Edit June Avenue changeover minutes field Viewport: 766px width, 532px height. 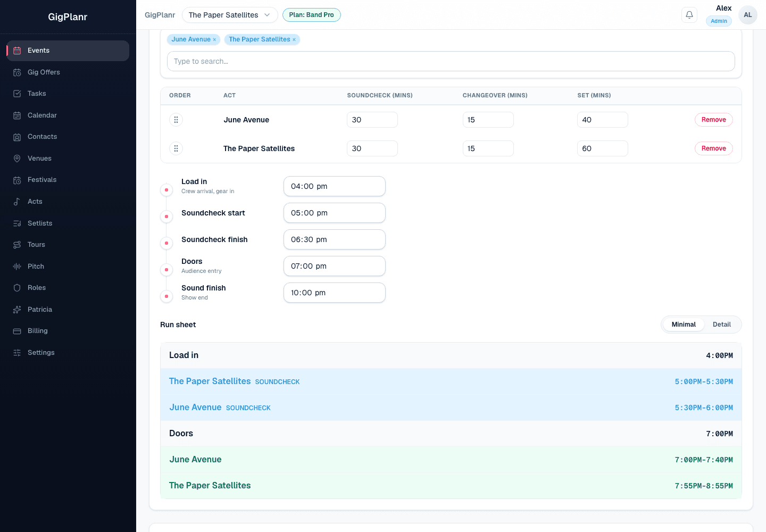click(488, 120)
